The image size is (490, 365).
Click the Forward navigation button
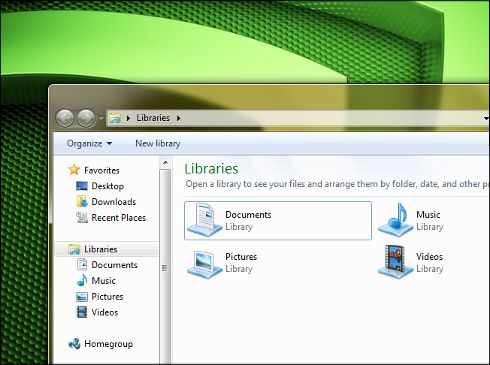pyautogui.click(x=86, y=118)
